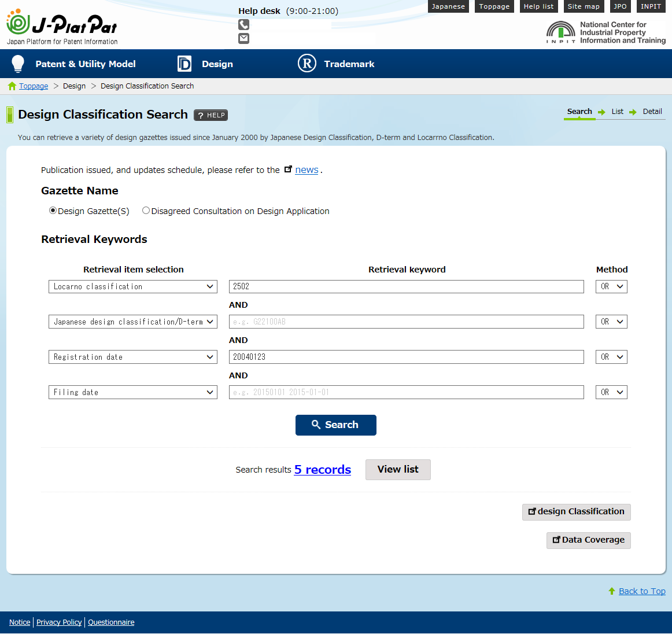The height and width of the screenshot is (634, 672).
Task: Click the Design 'D' icon in navbar
Action: pos(184,64)
